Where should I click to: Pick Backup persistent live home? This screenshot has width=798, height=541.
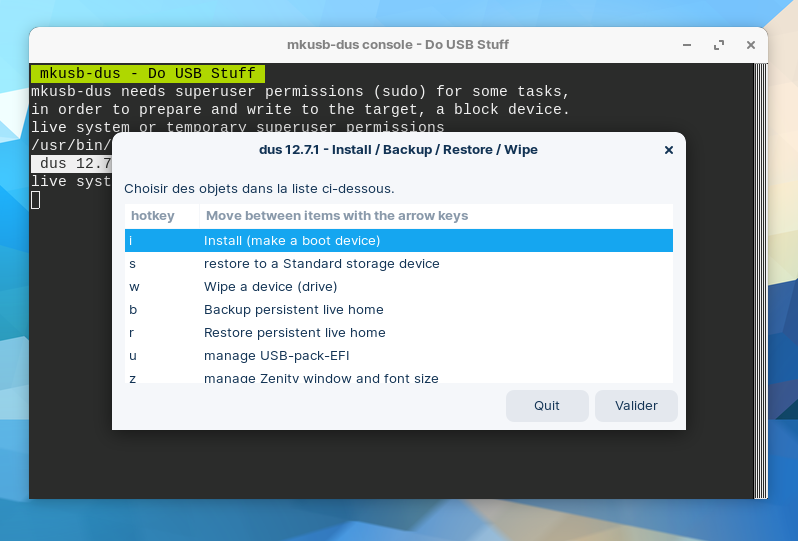pos(293,310)
